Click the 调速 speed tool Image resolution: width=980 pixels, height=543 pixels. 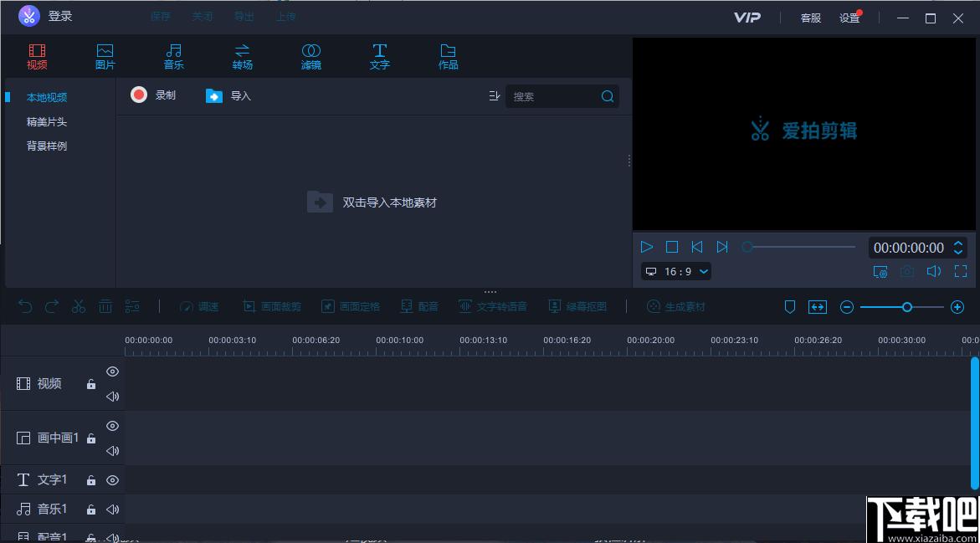[x=199, y=307]
